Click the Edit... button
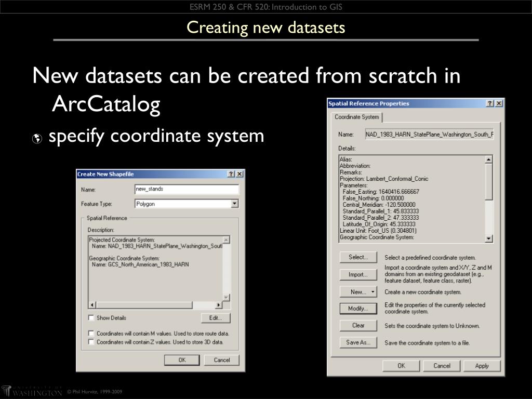 coord(216,318)
